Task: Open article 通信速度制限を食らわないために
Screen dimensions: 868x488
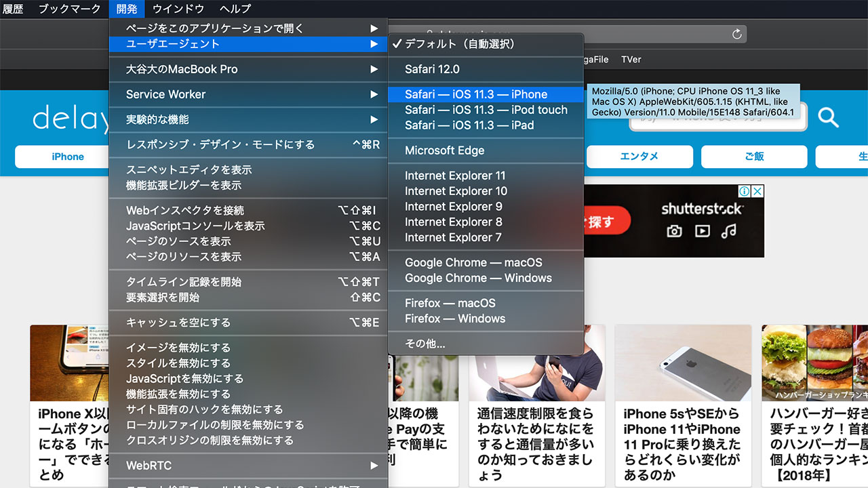Action: [535, 445]
